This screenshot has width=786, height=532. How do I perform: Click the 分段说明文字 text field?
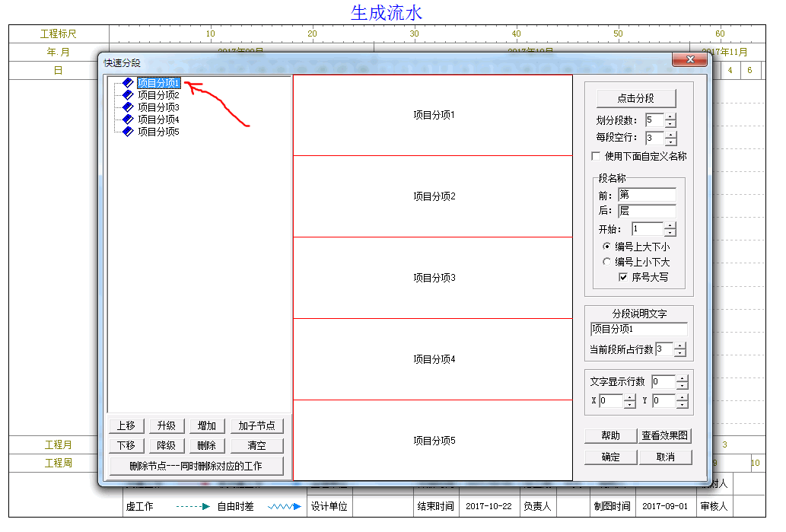pos(638,330)
